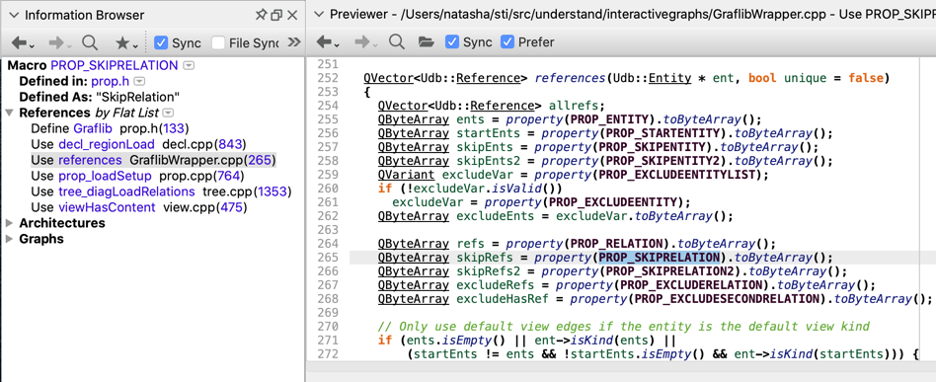The image size is (936, 382).
Task: Show more Information Browser toolbar items
Action: pyautogui.click(x=294, y=42)
